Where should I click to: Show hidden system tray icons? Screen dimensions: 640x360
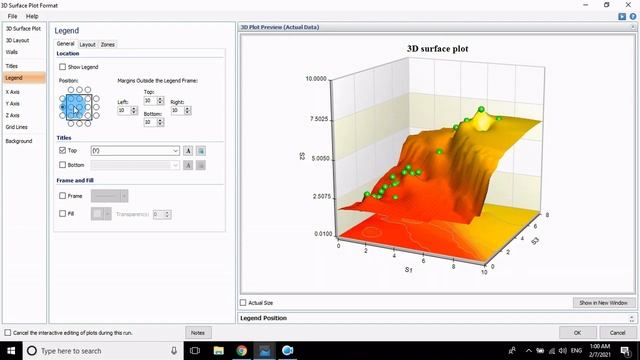(529, 351)
